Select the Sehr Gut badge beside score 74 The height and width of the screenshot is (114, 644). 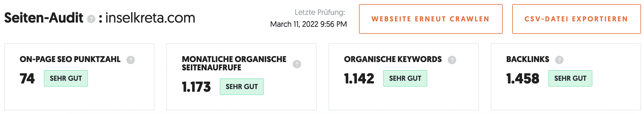(66, 78)
